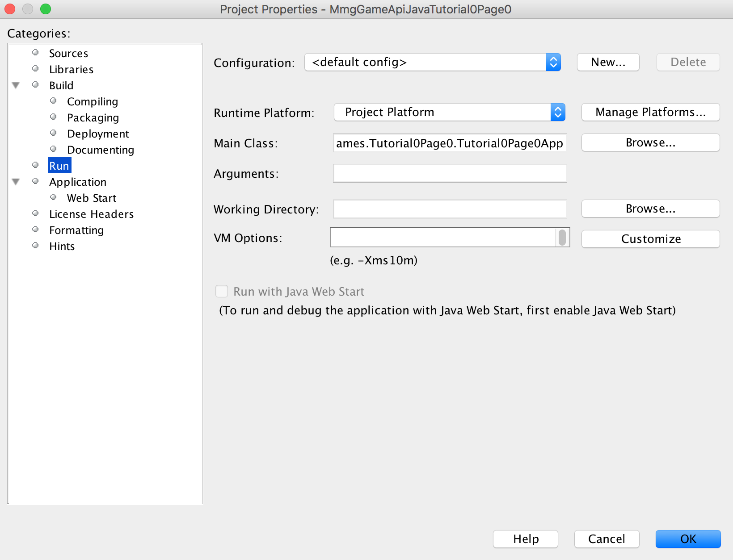Screen dimensions: 733x560
Task: Click the Manage Platforms button
Action: tap(650, 113)
